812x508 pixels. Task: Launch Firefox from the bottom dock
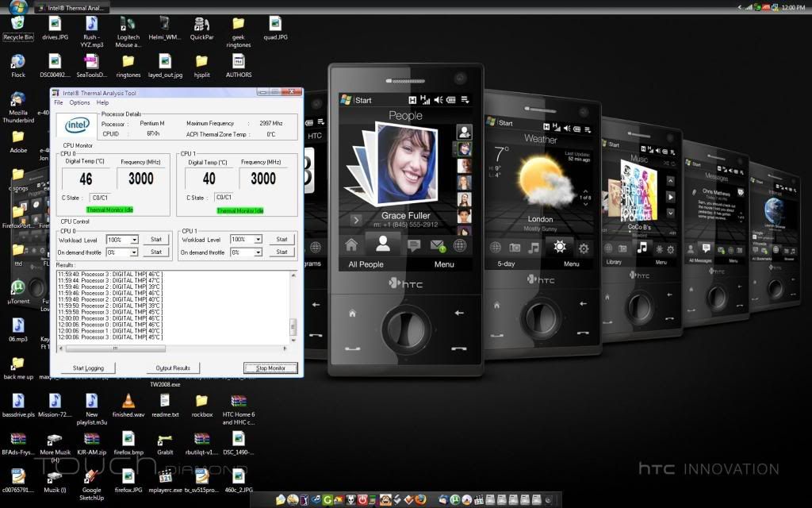(x=420, y=500)
